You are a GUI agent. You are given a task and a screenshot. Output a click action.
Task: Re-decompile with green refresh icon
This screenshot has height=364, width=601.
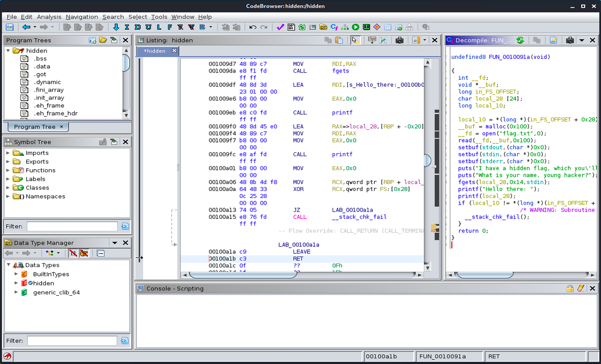[x=520, y=40]
